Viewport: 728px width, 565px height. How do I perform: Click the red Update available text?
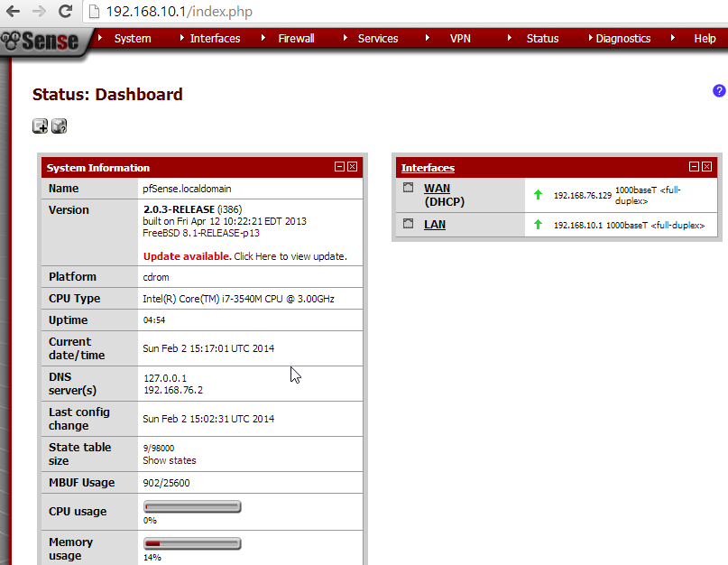click(187, 256)
